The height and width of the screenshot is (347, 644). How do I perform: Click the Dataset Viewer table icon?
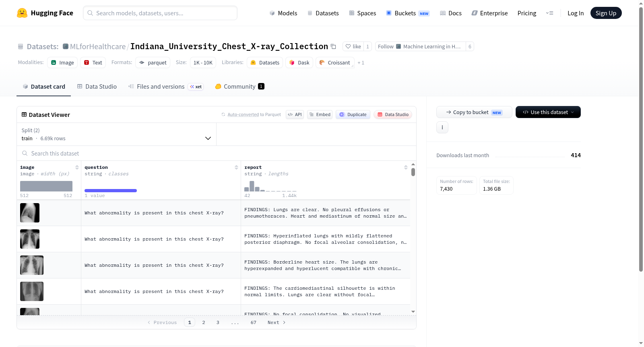tap(24, 115)
